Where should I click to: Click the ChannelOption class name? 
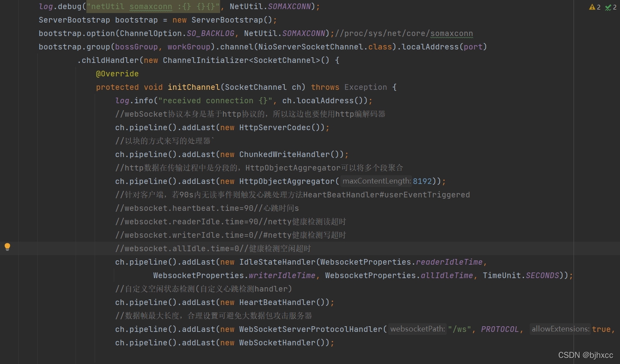point(151,33)
